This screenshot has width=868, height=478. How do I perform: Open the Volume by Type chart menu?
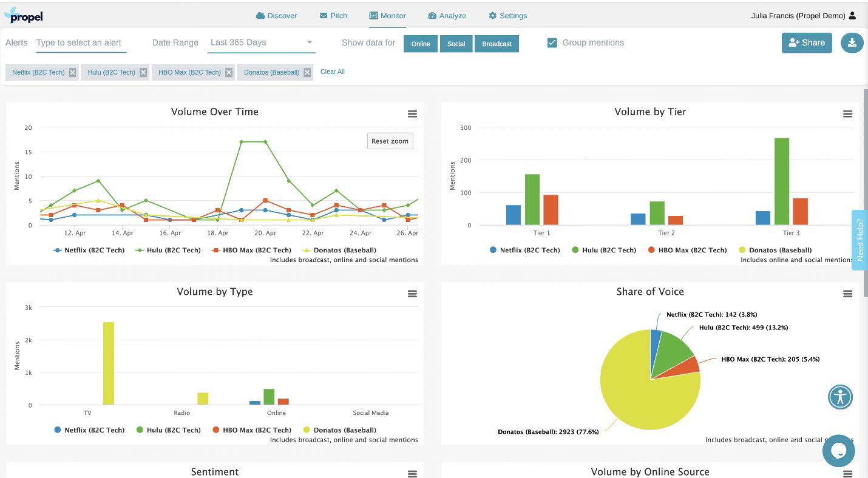click(412, 294)
